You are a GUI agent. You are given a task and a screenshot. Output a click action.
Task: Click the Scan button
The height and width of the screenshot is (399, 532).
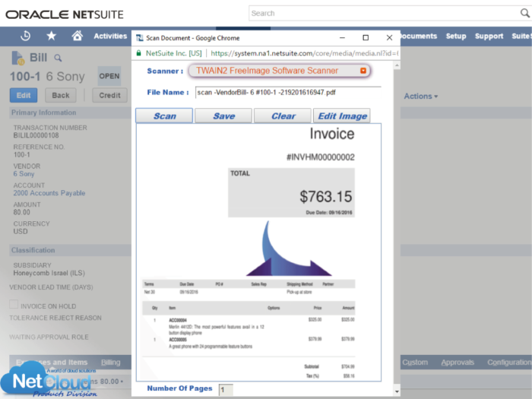tap(165, 116)
